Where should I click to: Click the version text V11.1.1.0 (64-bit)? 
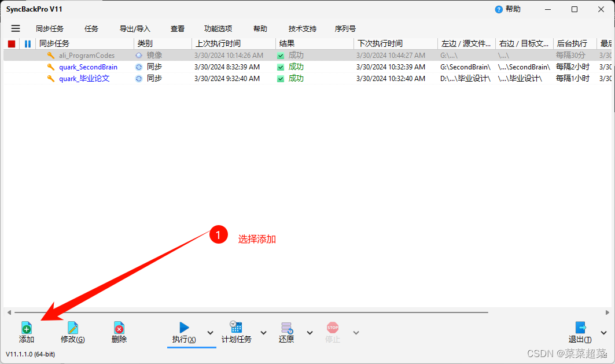30,354
